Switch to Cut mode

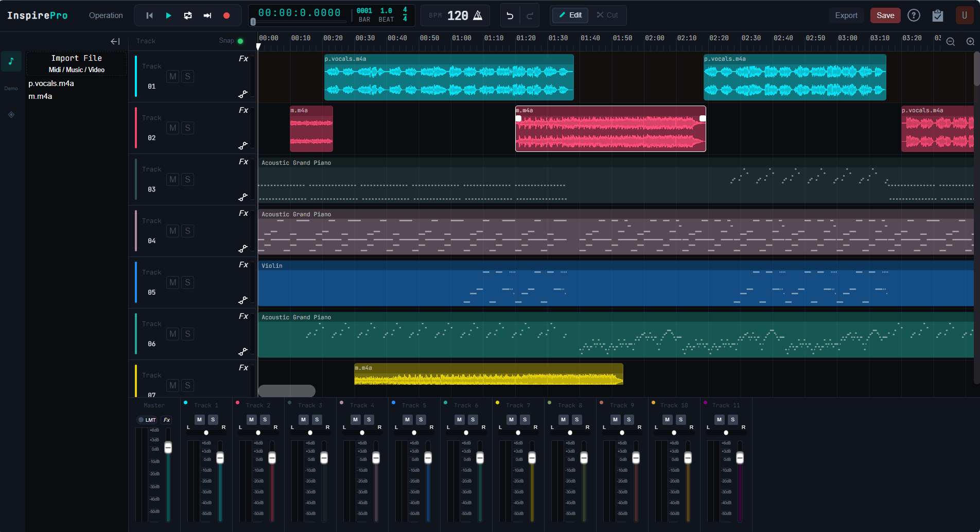coord(607,15)
